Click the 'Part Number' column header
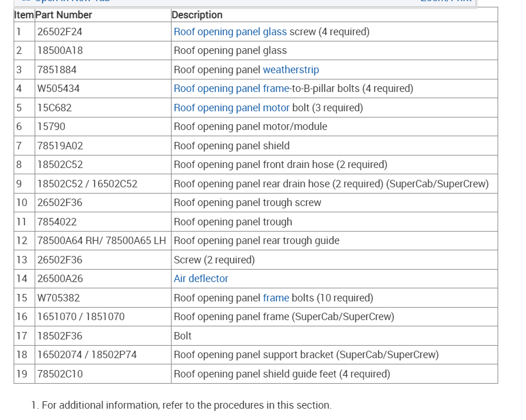 coord(64,15)
